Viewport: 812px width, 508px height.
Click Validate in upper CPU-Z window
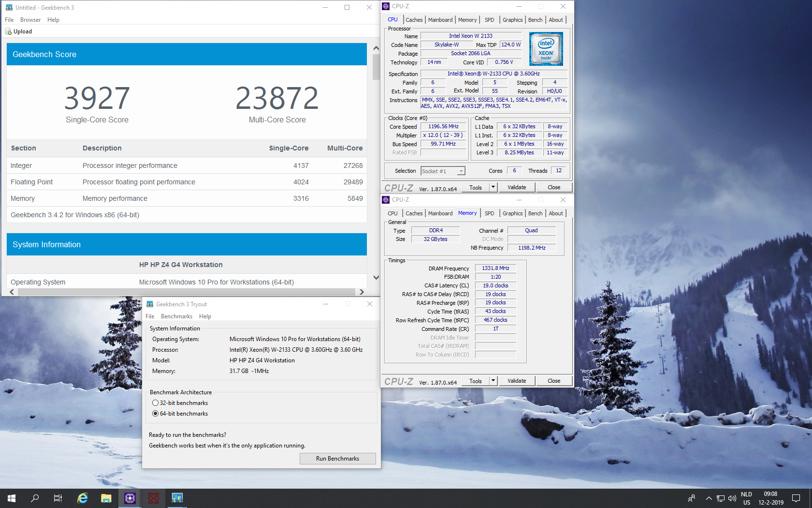point(517,187)
